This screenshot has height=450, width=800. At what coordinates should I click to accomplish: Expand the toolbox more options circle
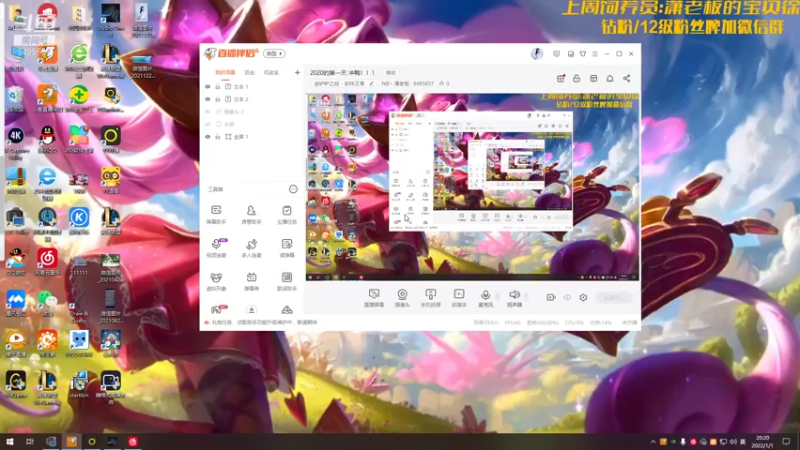click(293, 189)
